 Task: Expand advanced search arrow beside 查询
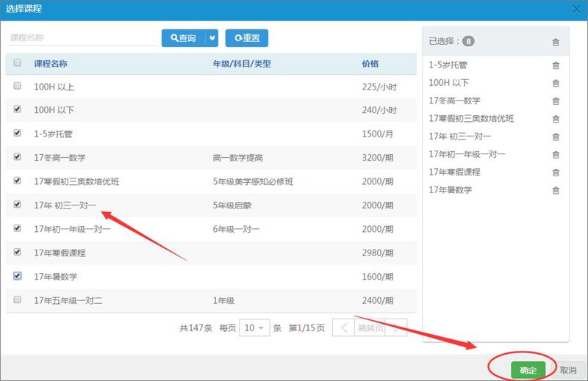pyautogui.click(x=212, y=38)
